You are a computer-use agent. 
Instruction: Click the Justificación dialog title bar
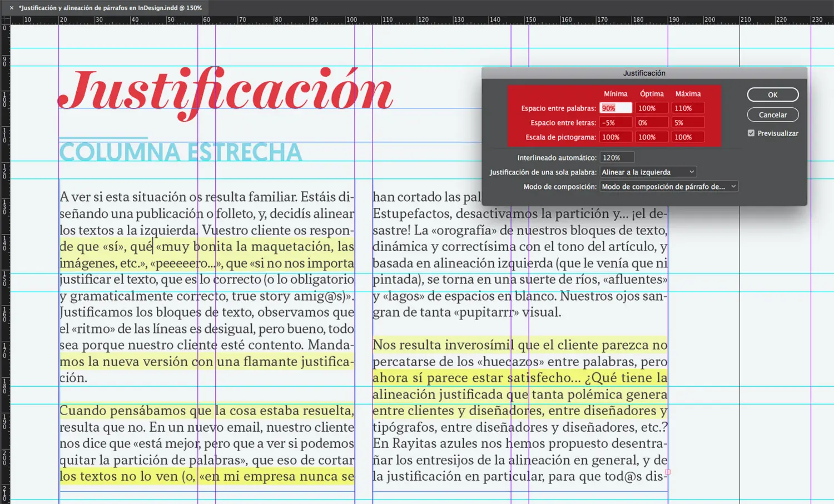tap(644, 73)
